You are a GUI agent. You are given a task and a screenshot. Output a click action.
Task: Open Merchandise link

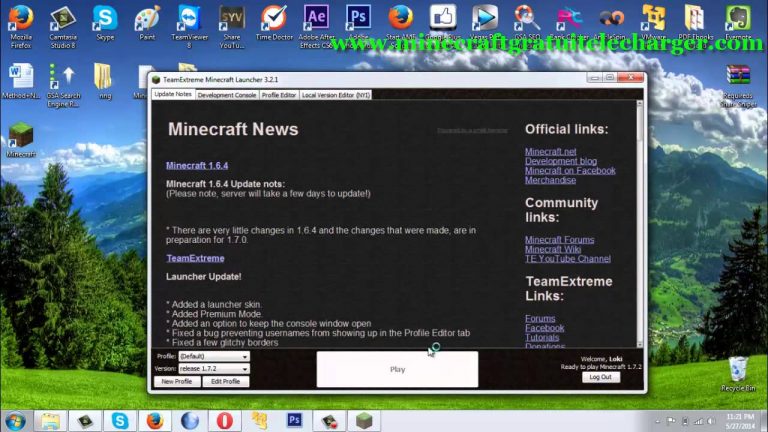(x=551, y=180)
